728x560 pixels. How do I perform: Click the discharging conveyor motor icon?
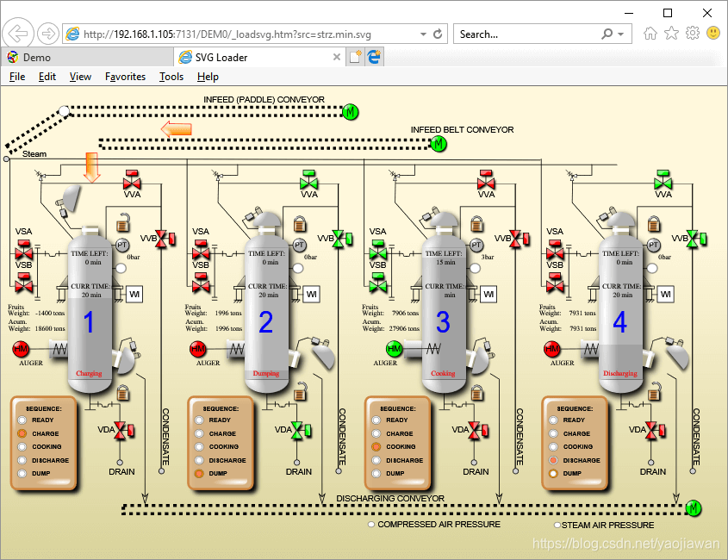pos(693,508)
